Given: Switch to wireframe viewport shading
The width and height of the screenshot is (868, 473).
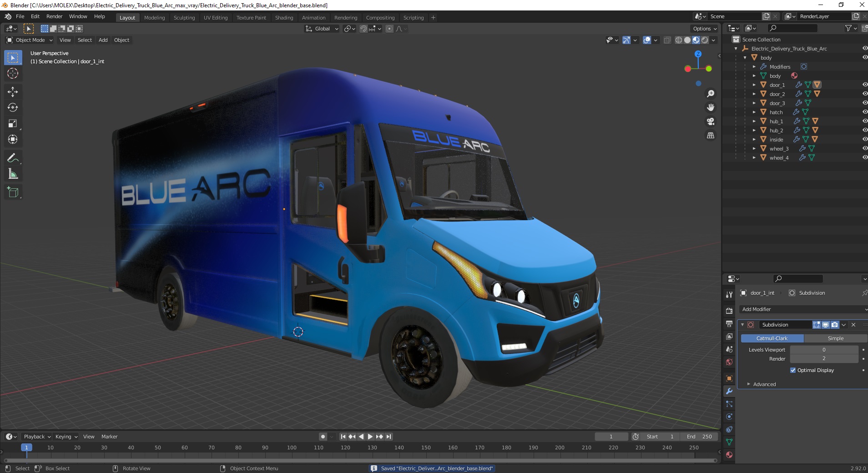Looking at the screenshot, I should pyautogui.click(x=679, y=40).
